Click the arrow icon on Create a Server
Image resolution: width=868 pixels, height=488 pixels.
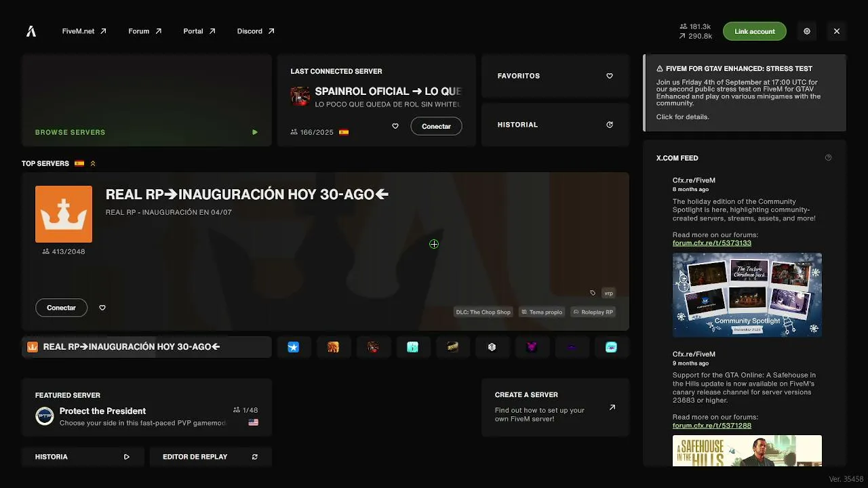[x=612, y=407]
